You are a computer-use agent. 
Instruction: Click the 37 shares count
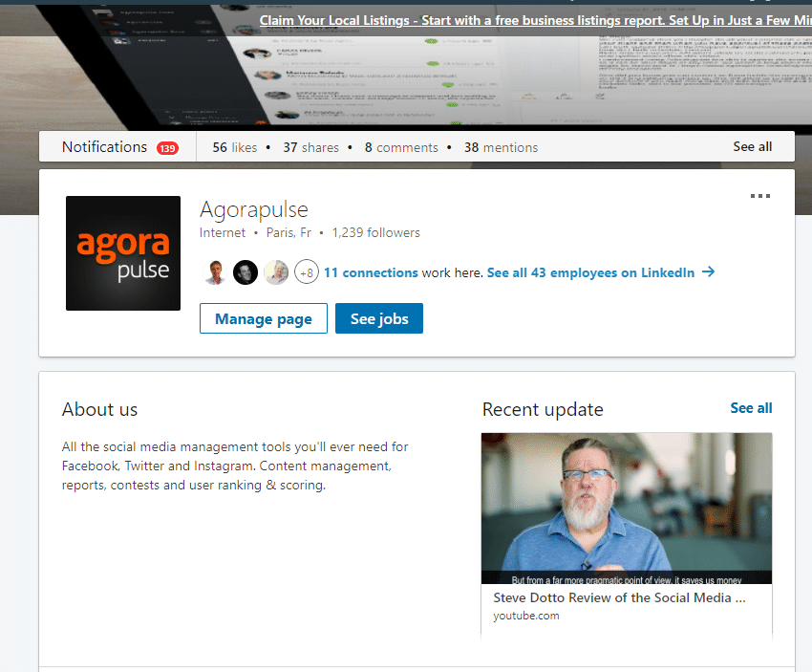pyautogui.click(x=310, y=147)
